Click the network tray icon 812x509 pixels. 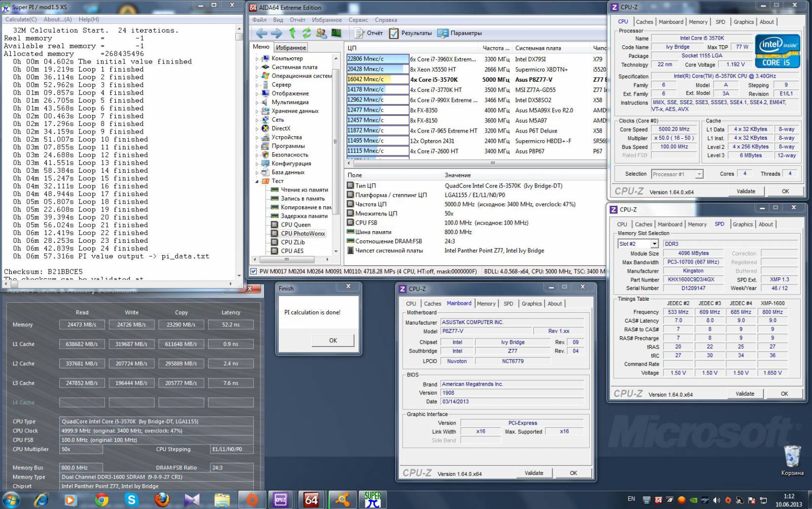pos(763,500)
